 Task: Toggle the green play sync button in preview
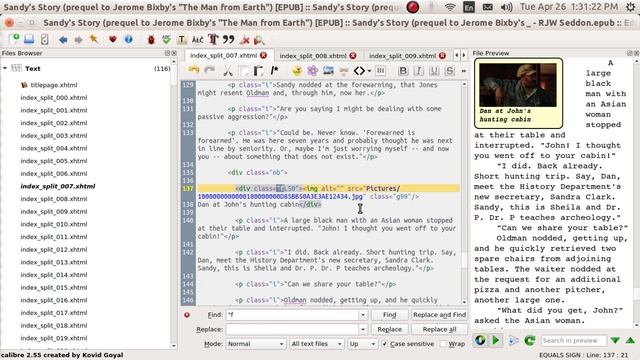pos(496,340)
